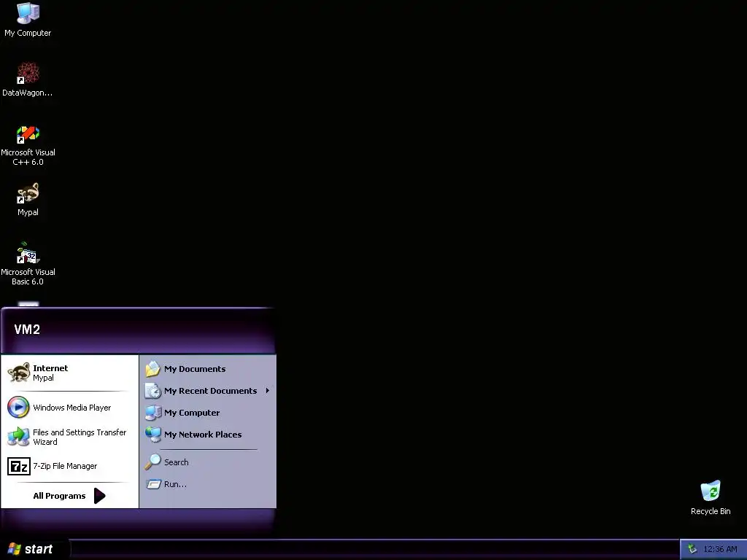747x560 pixels.
Task: Click the My Documents folder icon
Action: (x=153, y=368)
